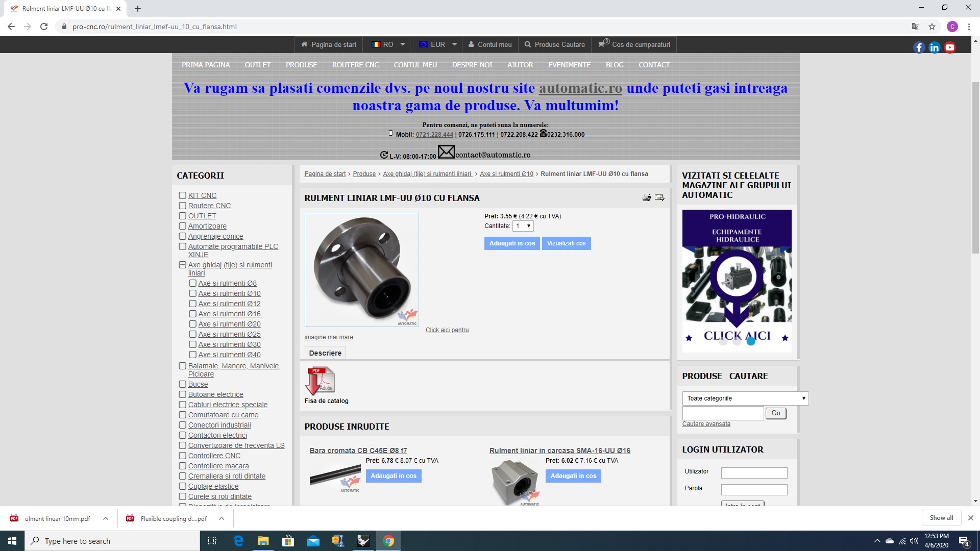Tick the KIT CNC category checkbox
980x551 pixels.
coord(182,195)
